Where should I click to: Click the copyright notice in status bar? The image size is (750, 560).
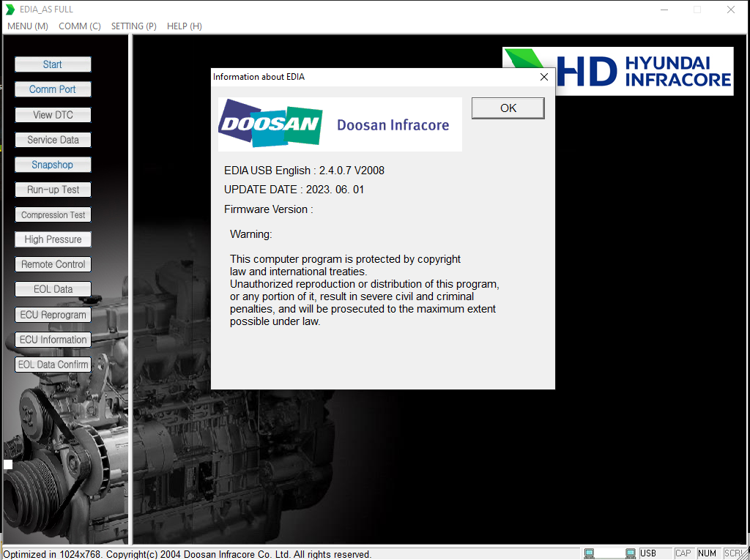(187, 554)
